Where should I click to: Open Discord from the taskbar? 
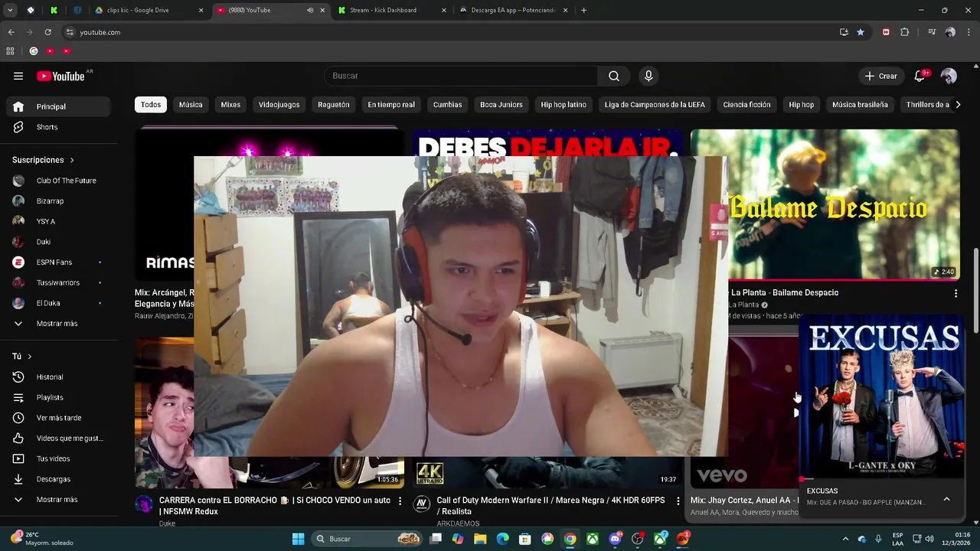pyautogui.click(x=615, y=539)
